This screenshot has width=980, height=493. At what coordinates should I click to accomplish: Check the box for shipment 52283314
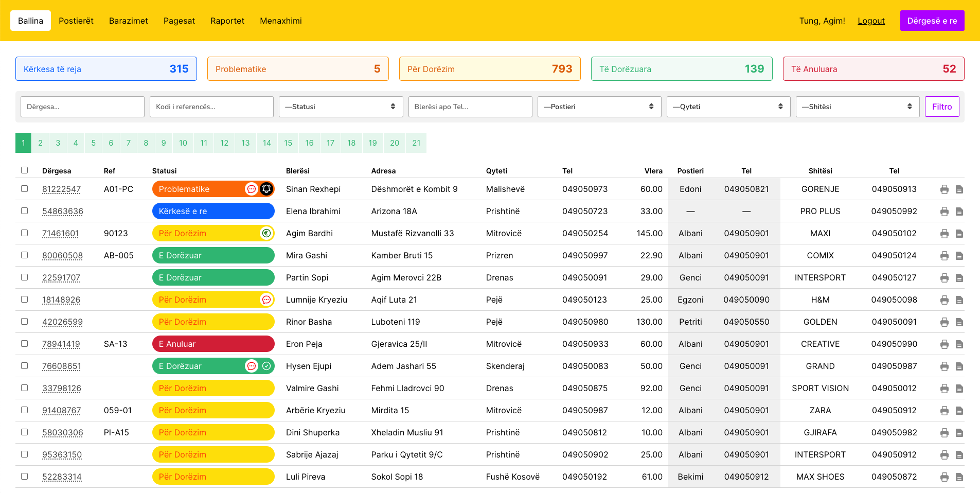pos(24,477)
